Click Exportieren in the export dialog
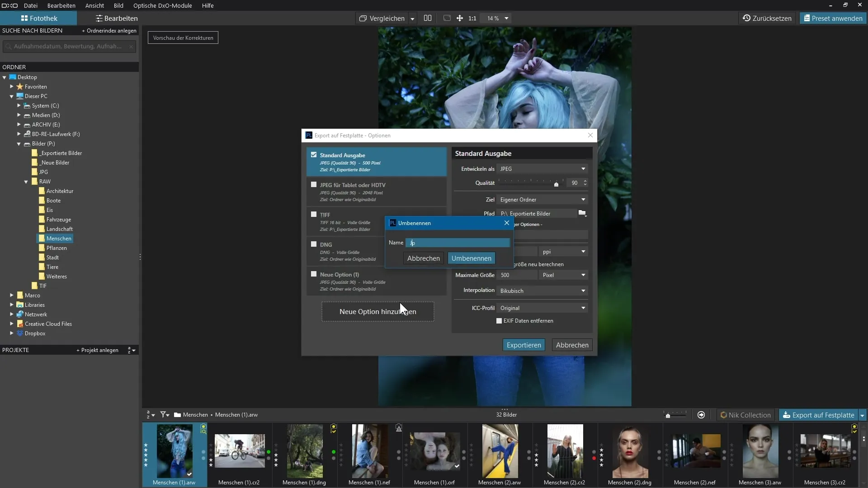The width and height of the screenshot is (868, 488). pos(524,345)
